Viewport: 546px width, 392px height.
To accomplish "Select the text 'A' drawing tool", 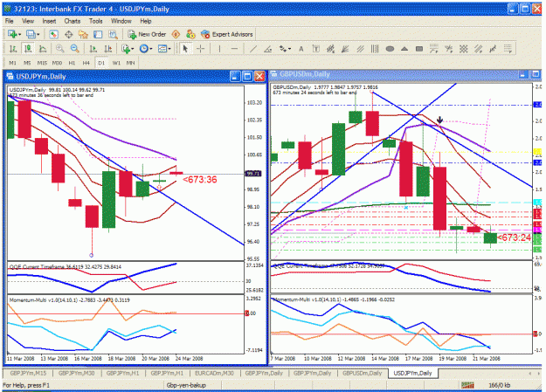I will click(301, 49).
